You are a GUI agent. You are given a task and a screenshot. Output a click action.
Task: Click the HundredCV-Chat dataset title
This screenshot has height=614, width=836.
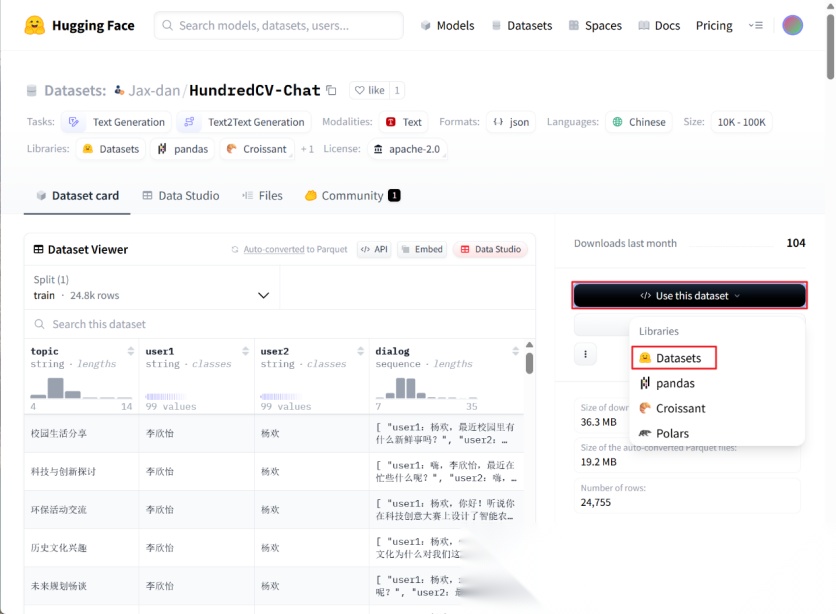254,90
